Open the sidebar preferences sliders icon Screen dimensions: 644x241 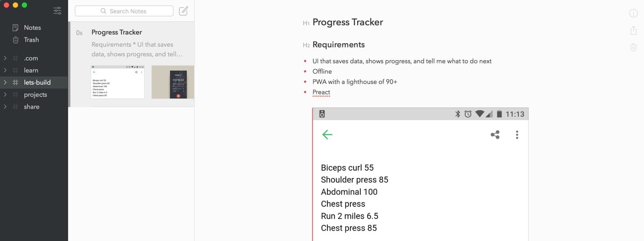(57, 11)
